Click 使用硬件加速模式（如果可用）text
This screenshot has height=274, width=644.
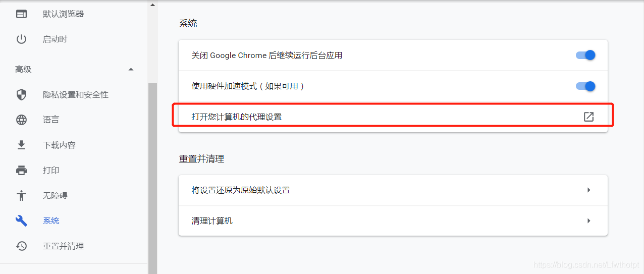click(x=248, y=86)
